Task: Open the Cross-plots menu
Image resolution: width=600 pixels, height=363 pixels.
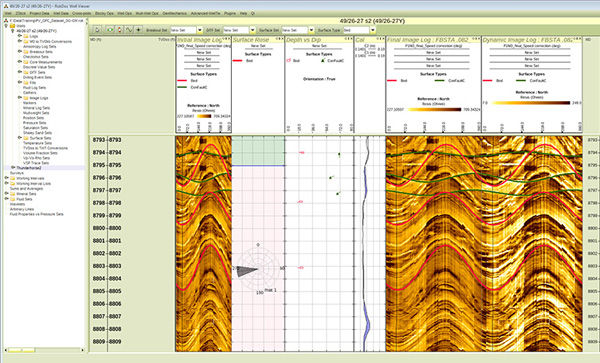Action: (82, 13)
